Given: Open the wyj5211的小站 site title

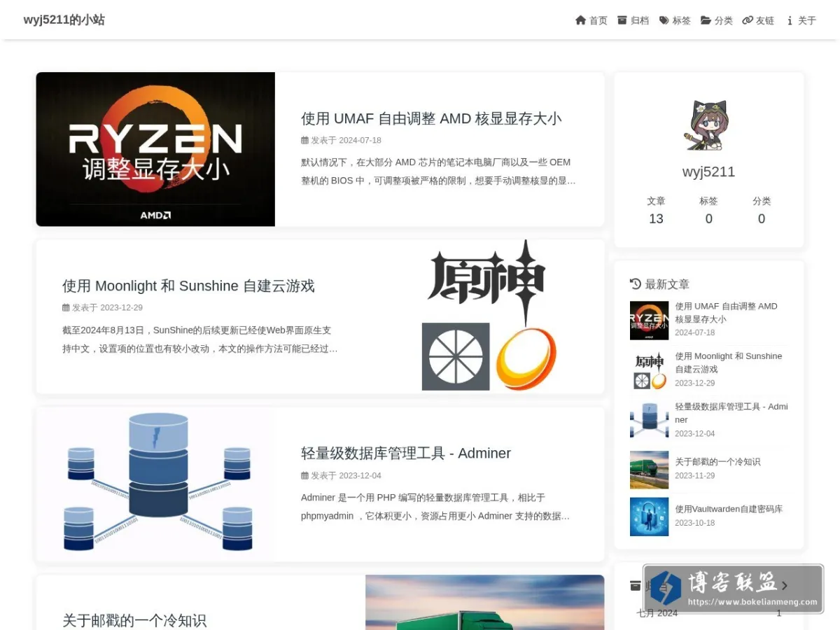Looking at the screenshot, I should click(64, 20).
